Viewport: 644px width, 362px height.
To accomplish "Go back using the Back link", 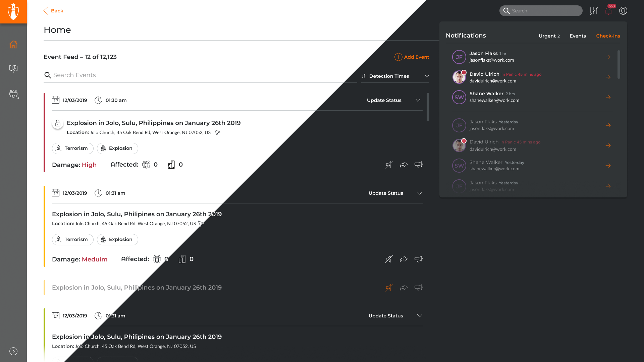I will 53,11.
